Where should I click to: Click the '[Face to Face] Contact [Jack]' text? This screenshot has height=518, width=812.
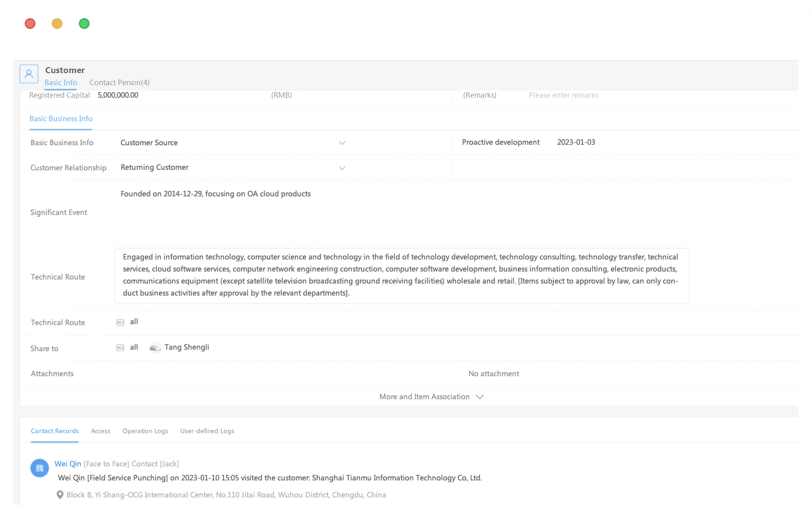[131, 464]
